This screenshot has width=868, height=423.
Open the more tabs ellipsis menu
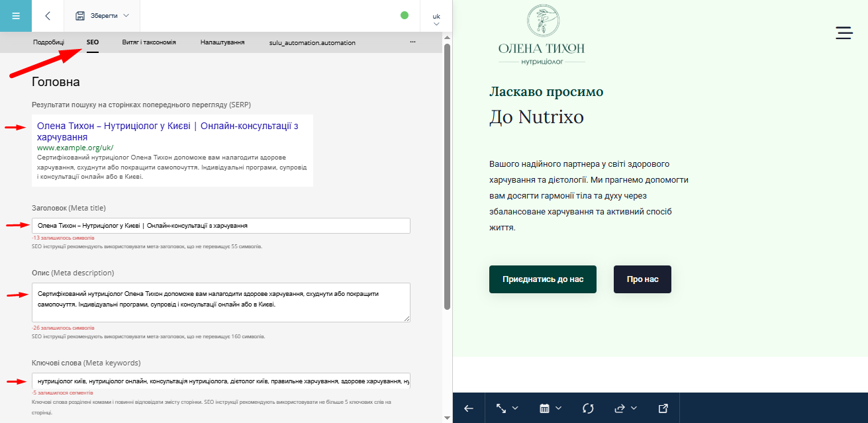pos(412,42)
